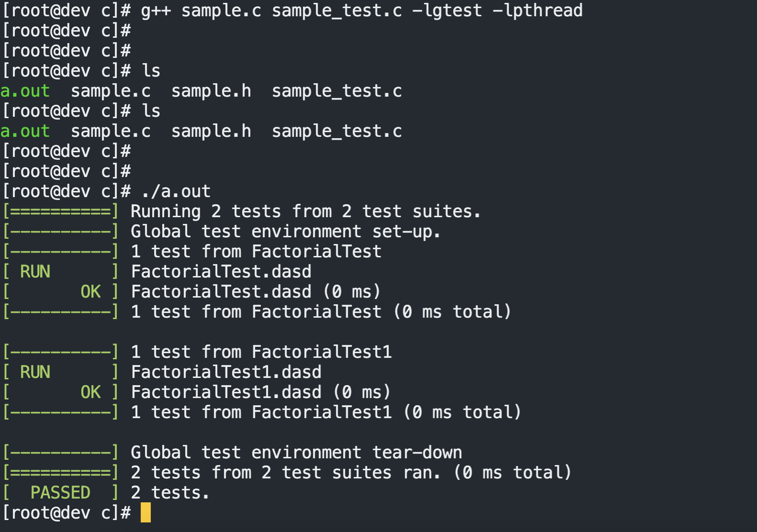Click the RUN label beside FactorialTest.dasd

click(x=35, y=272)
